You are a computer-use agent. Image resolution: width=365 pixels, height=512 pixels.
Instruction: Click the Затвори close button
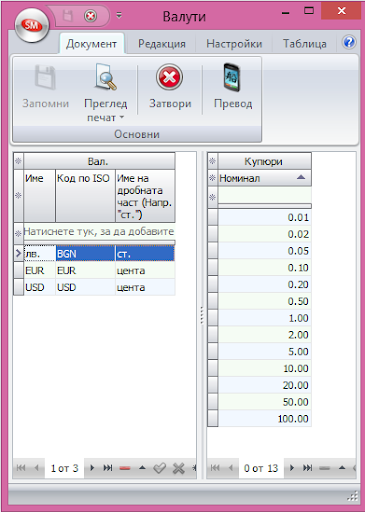[x=170, y=87]
